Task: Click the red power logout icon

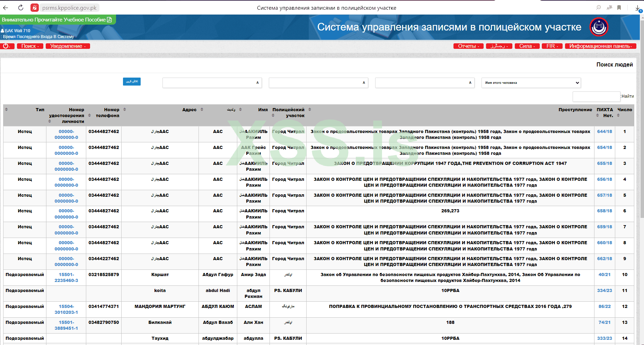Action: coord(7,46)
